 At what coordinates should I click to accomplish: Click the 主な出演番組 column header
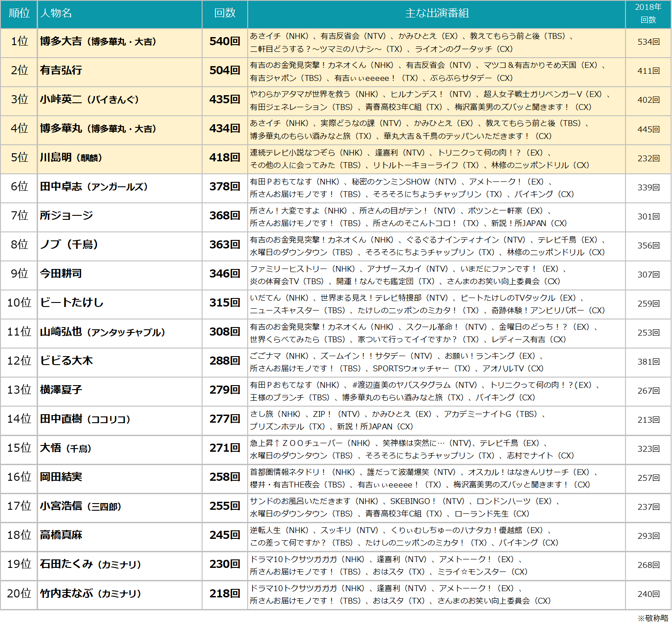(x=436, y=13)
